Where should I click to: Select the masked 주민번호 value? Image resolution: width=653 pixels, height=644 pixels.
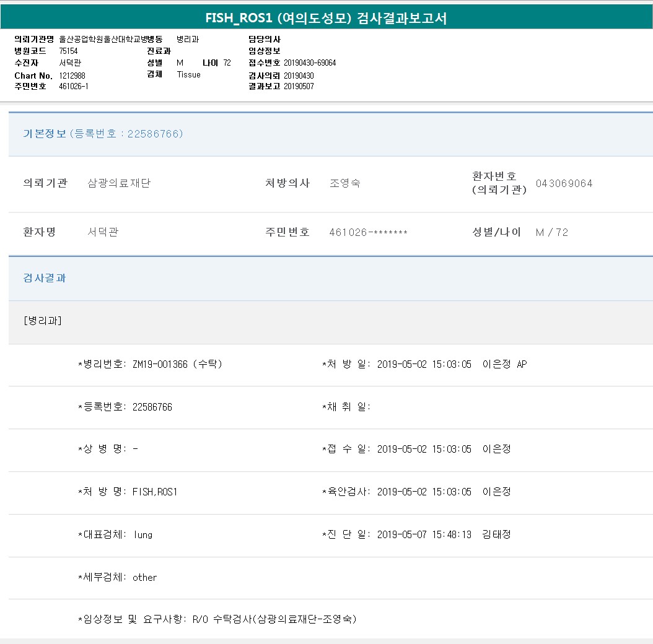tap(368, 232)
